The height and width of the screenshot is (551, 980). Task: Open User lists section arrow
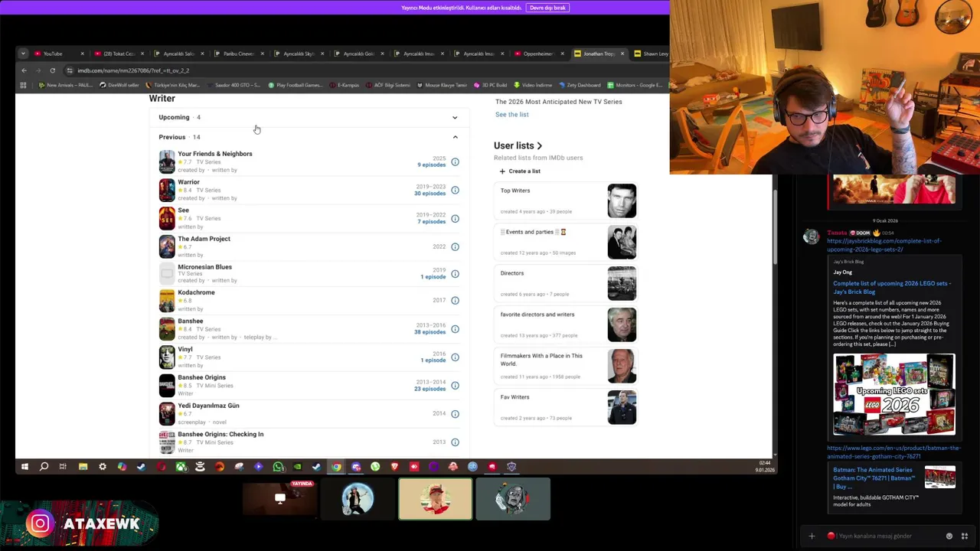coord(540,145)
